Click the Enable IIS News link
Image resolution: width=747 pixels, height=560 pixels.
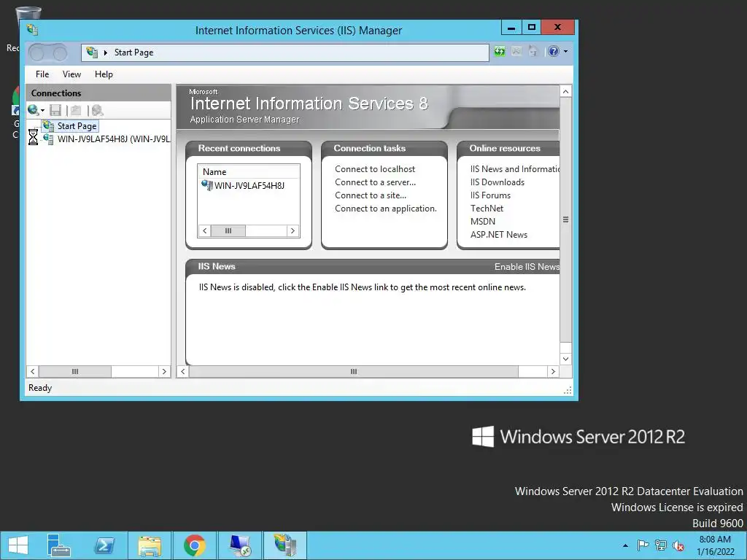click(527, 267)
